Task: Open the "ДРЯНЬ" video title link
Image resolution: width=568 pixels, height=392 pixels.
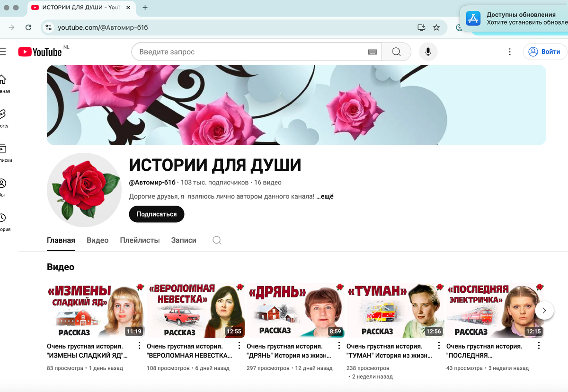Action: click(x=289, y=351)
